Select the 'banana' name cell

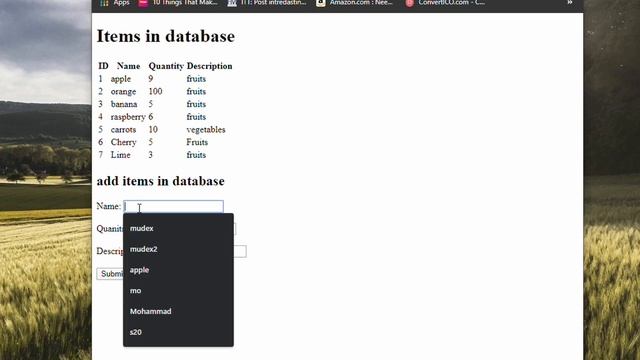(x=124, y=104)
